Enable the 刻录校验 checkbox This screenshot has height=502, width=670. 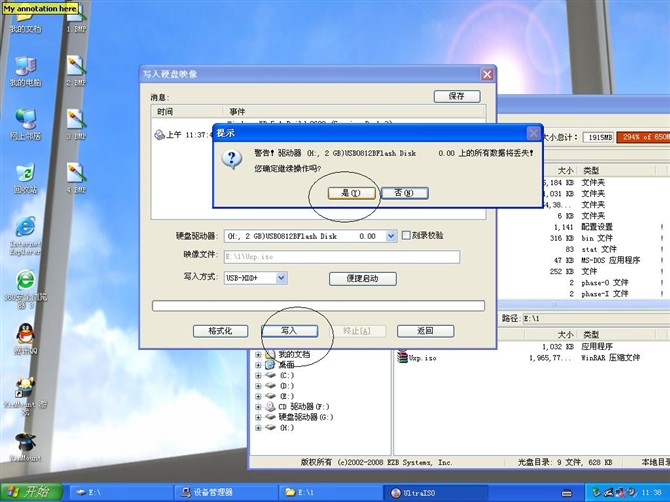coord(406,236)
